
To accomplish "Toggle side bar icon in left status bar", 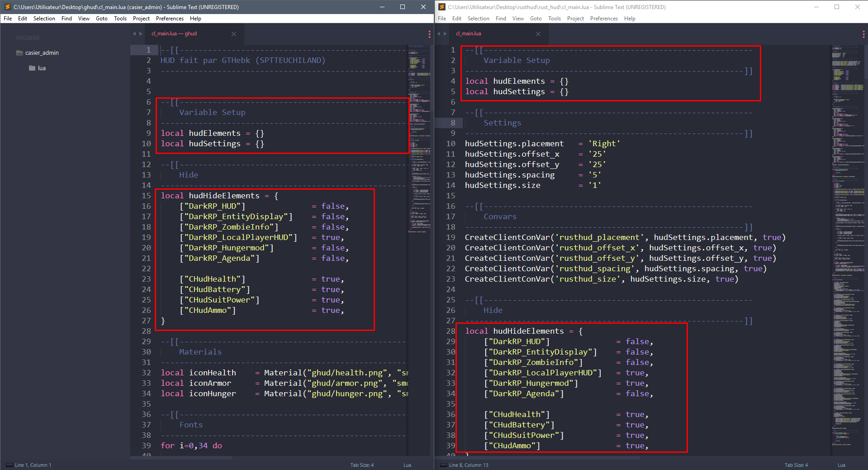I will coord(9,465).
